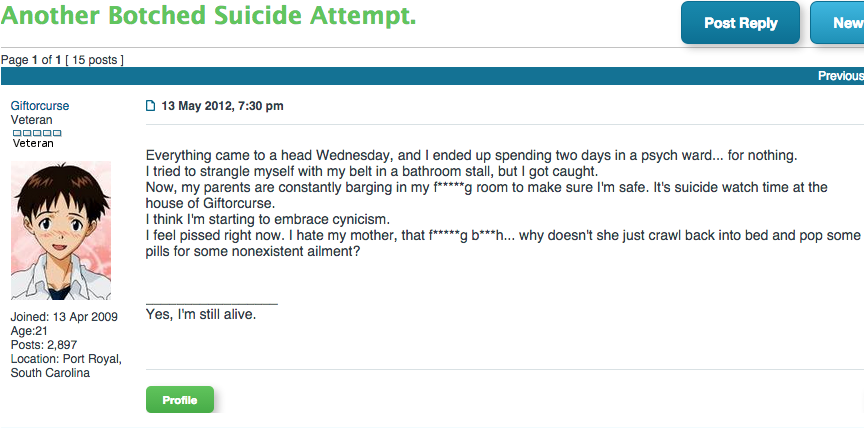Click the signature line Yes, I'm still alive

pyautogui.click(x=201, y=315)
